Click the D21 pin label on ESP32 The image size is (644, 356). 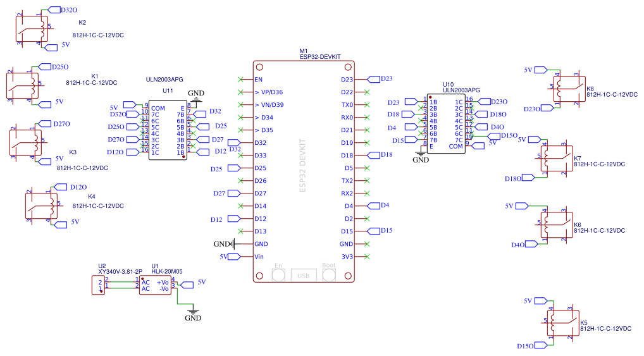tap(347, 130)
